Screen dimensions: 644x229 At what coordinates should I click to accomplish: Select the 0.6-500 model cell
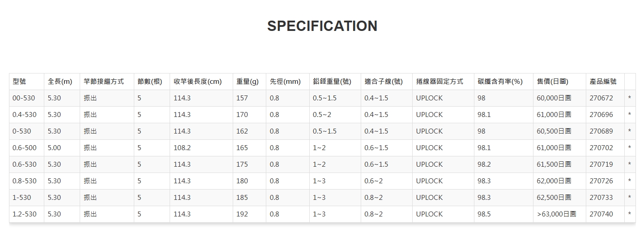(25, 148)
